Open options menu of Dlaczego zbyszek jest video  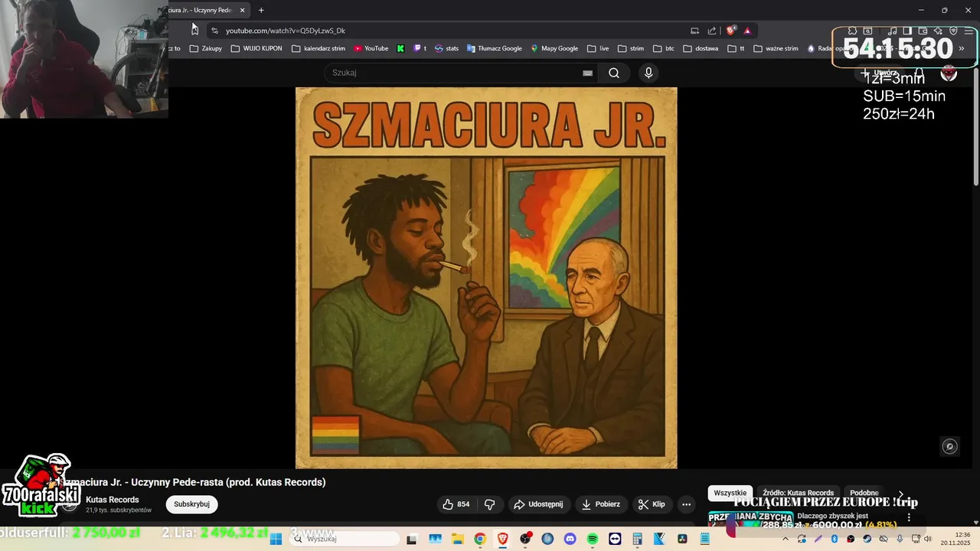tap(909, 517)
